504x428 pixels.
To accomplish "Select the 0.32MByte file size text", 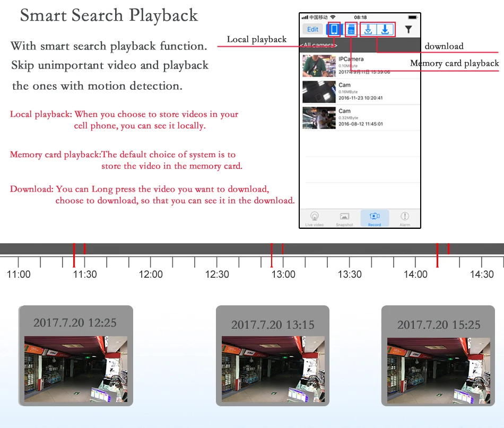I will [348, 118].
